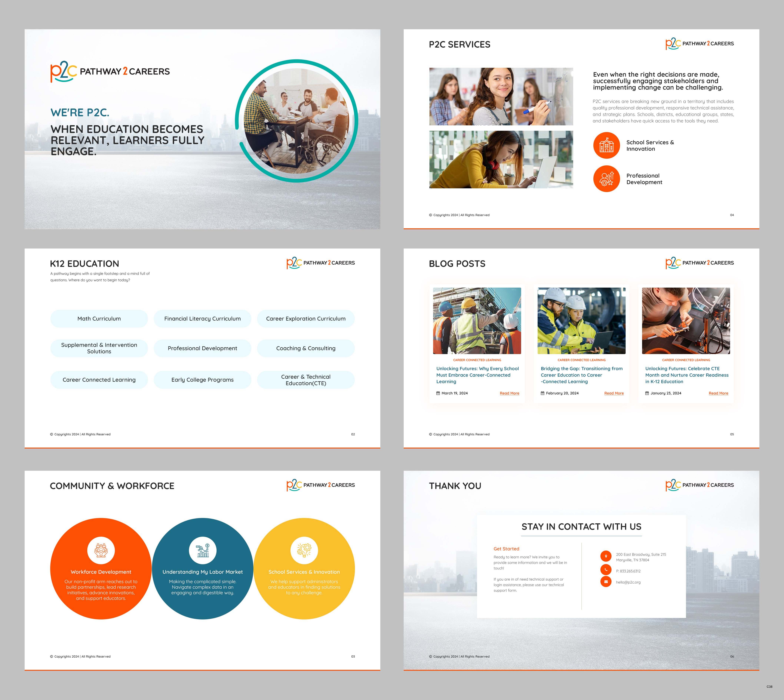Click the calendar icon beside March 19, 2024
Image resolution: width=784 pixels, height=700 pixels.
click(438, 393)
